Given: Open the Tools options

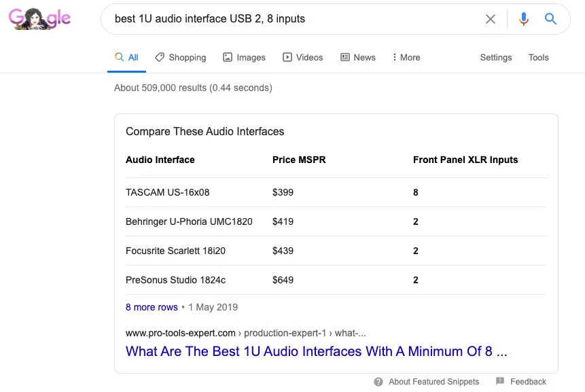Looking at the screenshot, I should pos(538,57).
